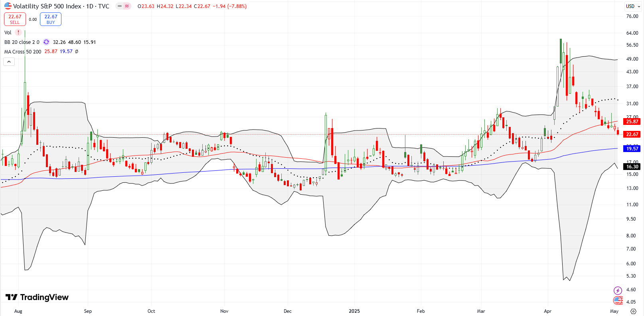Click MA Cross value 25.87 in legend
The image size is (644, 316).
51,51
